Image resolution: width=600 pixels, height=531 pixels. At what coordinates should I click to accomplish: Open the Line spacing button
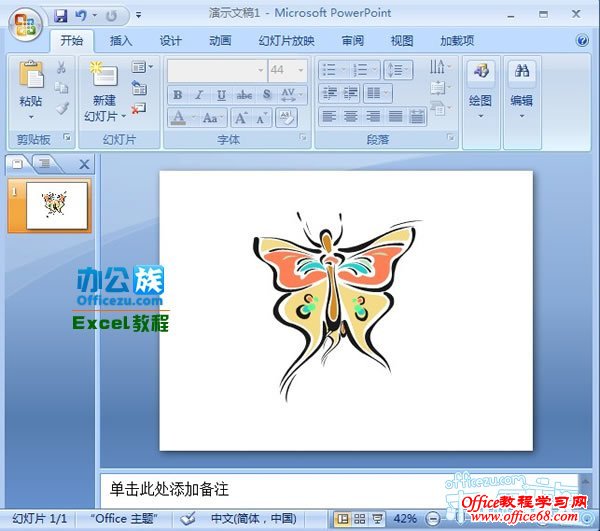coord(398,70)
